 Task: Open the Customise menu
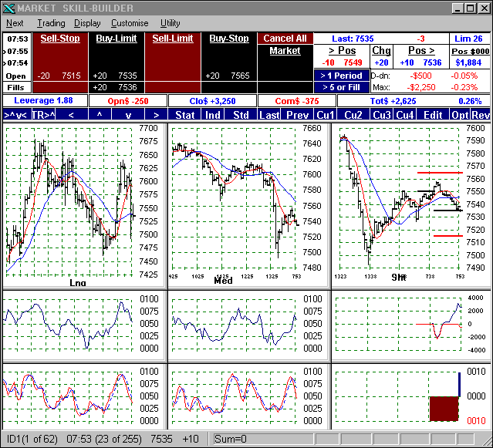coord(130,23)
